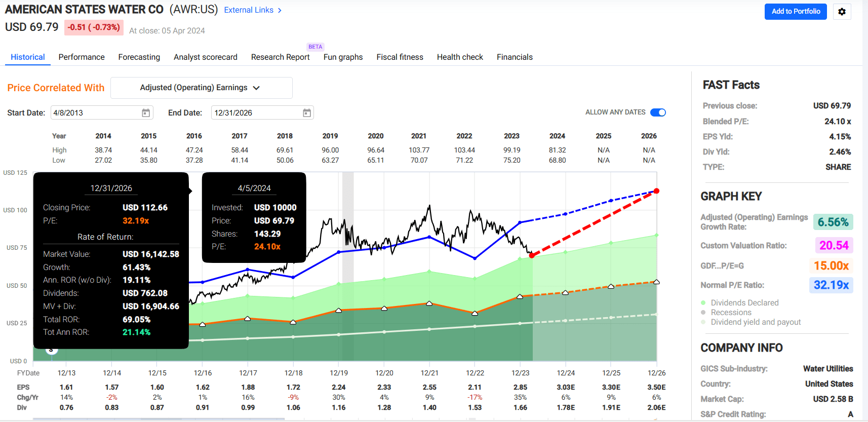The width and height of the screenshot is (868, 422).
Task: Click the horizontal scrollbar below the table
Action: [x=159, y=419]
